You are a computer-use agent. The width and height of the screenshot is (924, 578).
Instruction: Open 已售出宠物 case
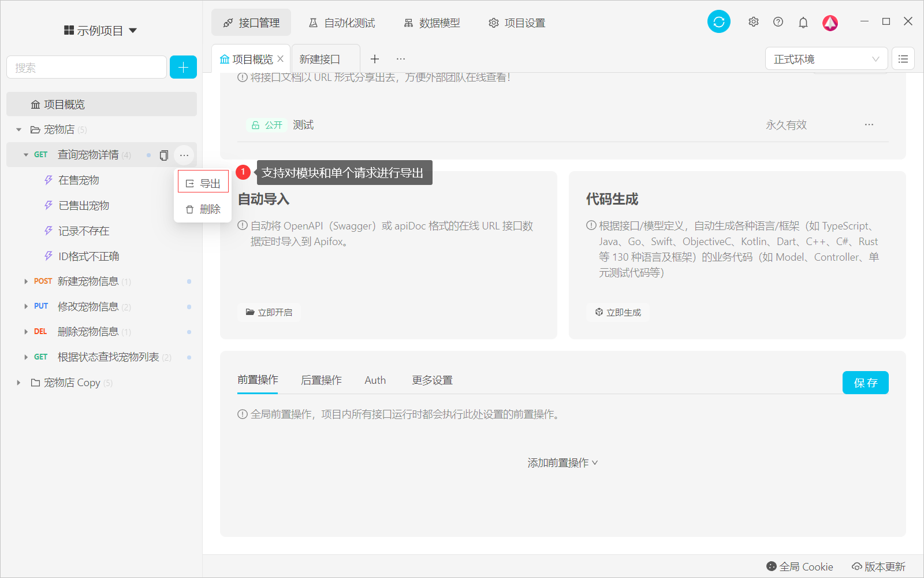tap(84, 206)
